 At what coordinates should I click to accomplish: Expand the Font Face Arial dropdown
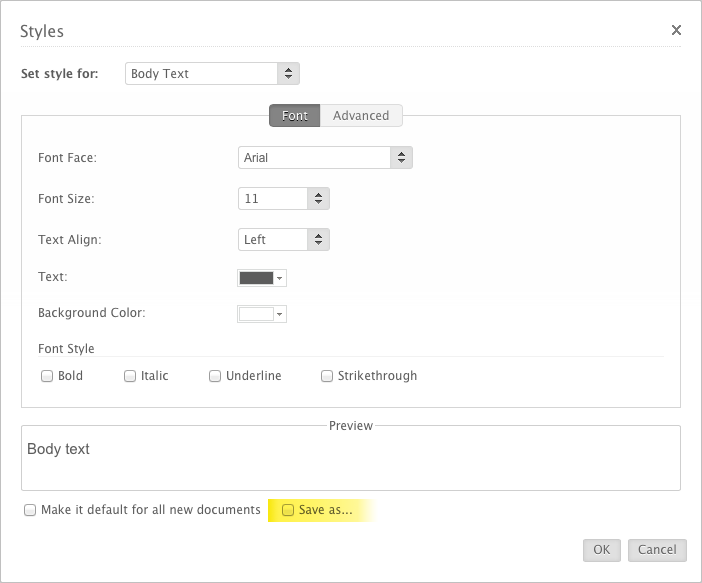(325, 158)
